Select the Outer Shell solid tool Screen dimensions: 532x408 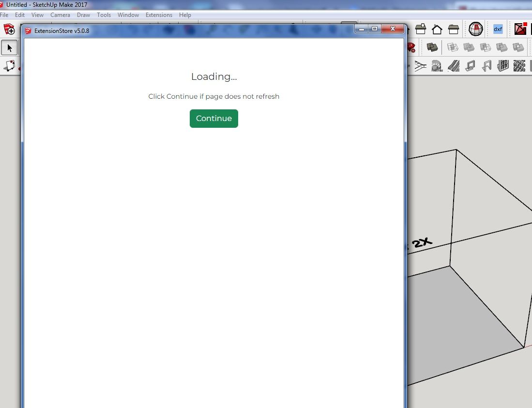tap(432, 47)
